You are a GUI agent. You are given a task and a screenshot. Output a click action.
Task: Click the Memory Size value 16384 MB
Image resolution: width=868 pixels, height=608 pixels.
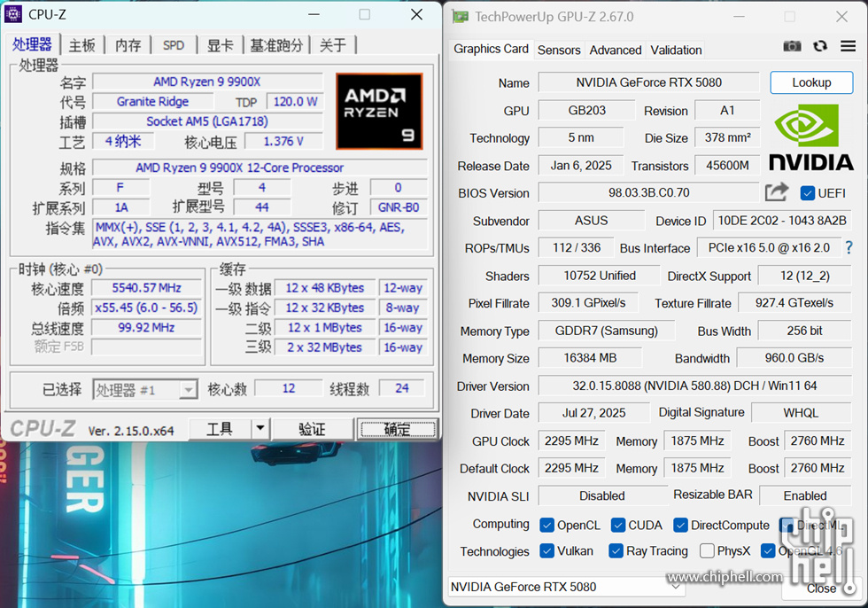(x=590, y=358)
